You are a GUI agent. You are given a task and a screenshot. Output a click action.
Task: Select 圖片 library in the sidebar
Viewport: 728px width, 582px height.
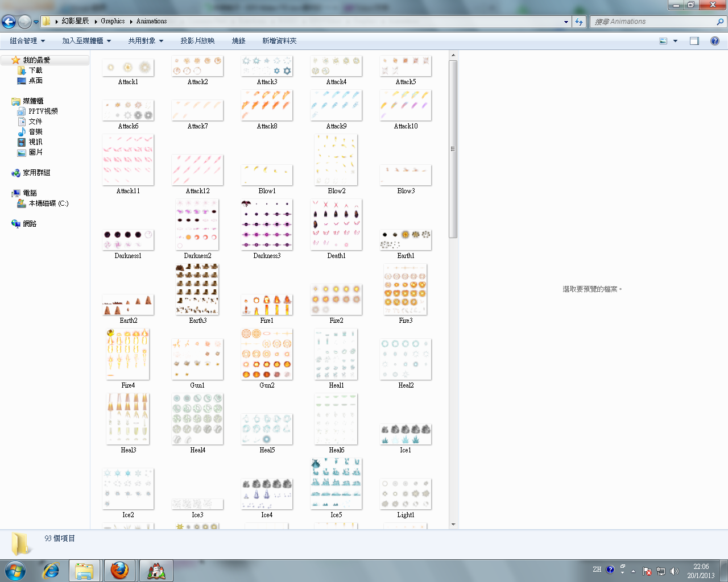35,152
